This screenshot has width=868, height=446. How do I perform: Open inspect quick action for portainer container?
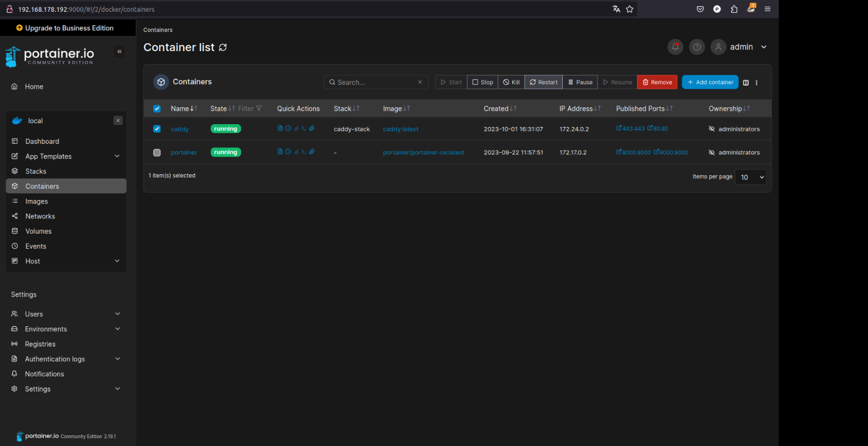pos(288,152)
